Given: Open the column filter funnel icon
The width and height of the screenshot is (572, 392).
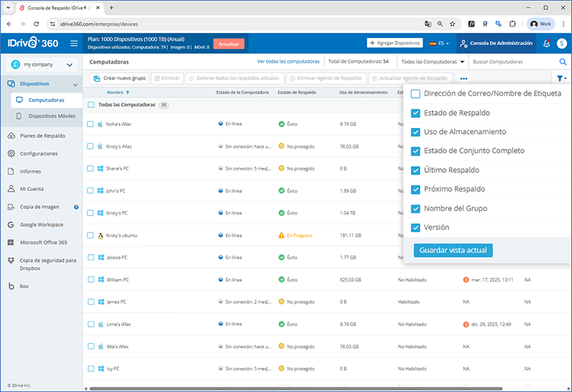Looking at the screenshot, I should coord(561,78).
